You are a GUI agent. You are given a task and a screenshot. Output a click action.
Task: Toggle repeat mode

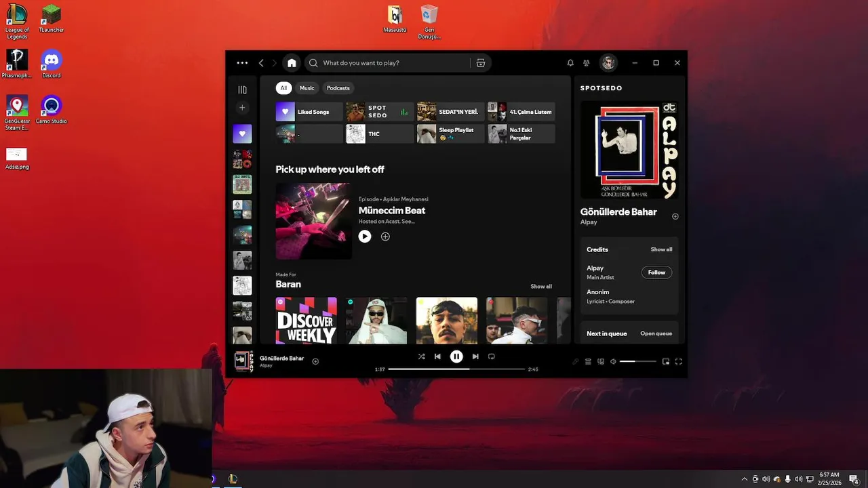pos(492,357)
